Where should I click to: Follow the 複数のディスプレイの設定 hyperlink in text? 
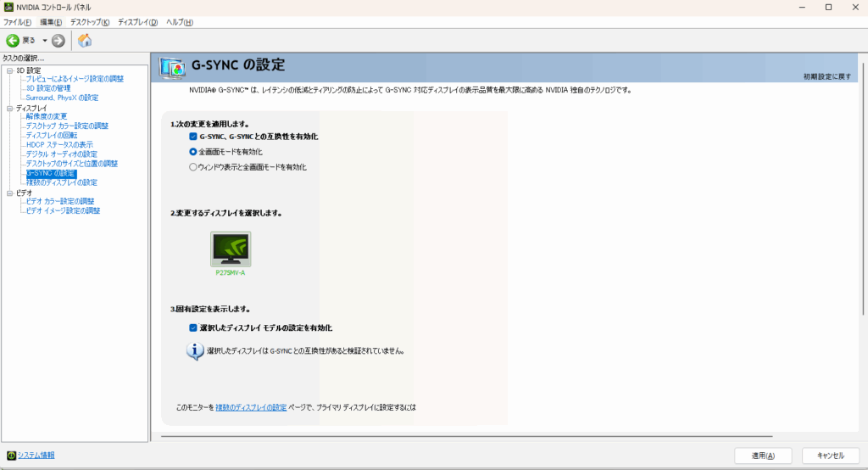[x=251, y=407]
